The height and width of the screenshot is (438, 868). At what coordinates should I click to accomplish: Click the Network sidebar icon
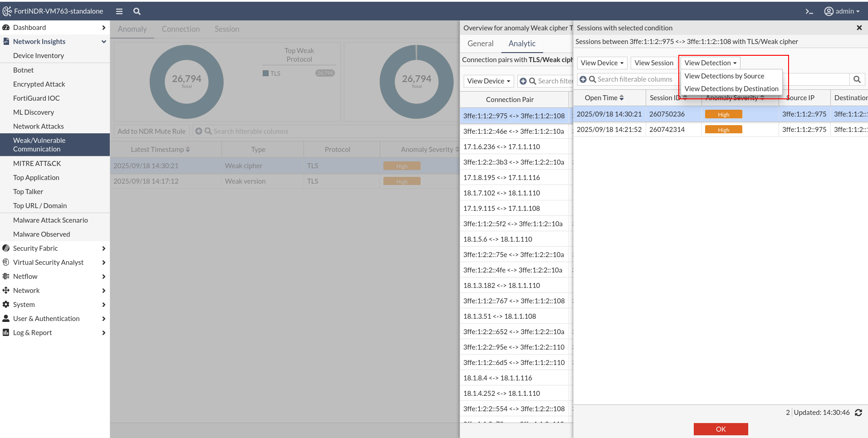(6, 291)
